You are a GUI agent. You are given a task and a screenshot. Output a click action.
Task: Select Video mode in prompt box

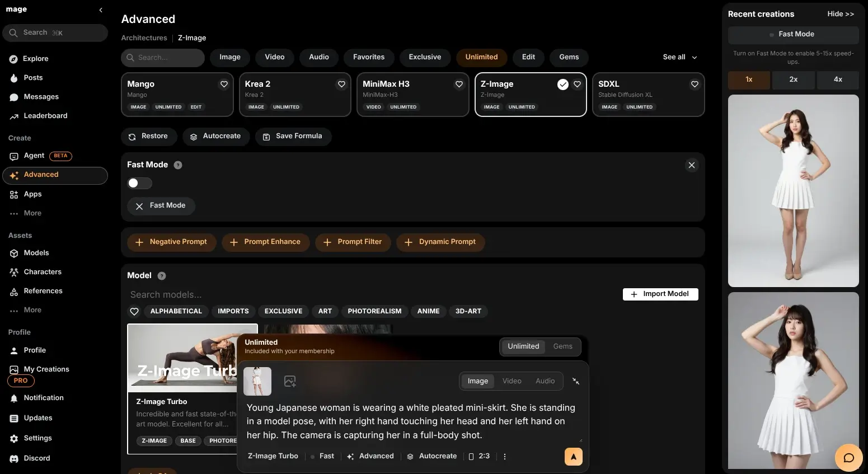512,381
